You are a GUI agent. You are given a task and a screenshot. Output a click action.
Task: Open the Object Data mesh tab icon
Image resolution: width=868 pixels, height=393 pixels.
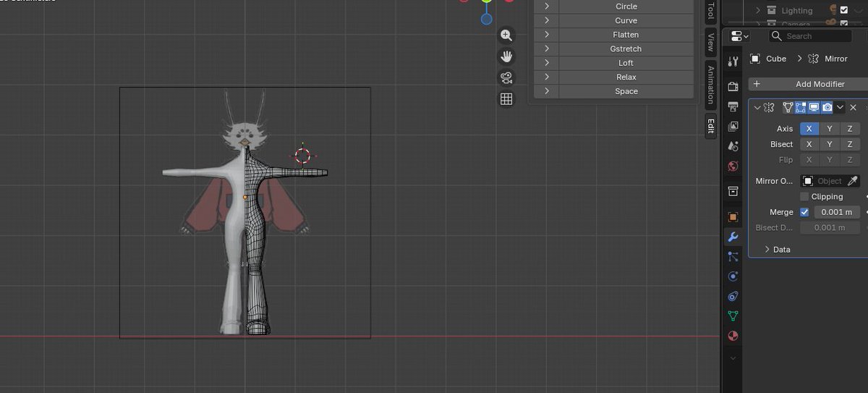tap(733, 316)
